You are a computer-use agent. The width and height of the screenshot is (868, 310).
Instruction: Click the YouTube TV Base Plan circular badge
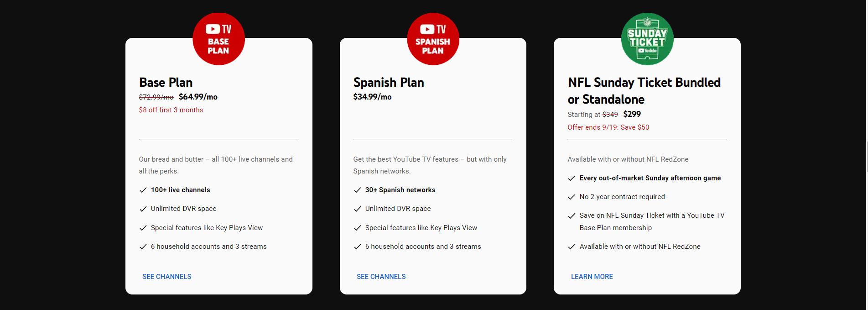pyautogui.click(x=218, y=39)
